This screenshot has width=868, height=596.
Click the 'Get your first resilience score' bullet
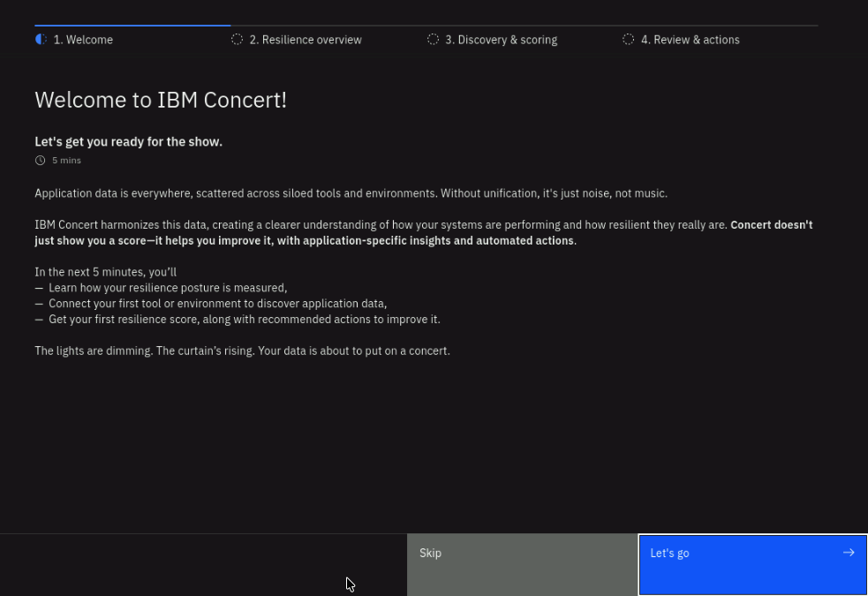244,320
